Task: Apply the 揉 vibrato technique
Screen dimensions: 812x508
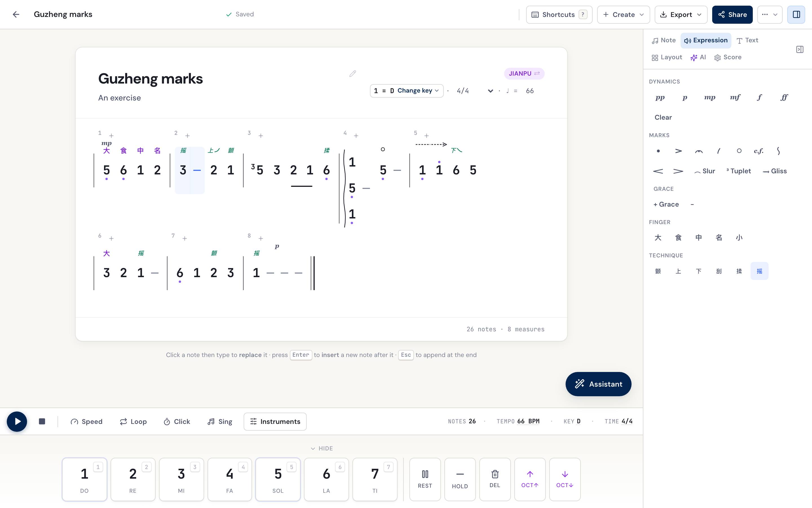Action: pos(739,271)
